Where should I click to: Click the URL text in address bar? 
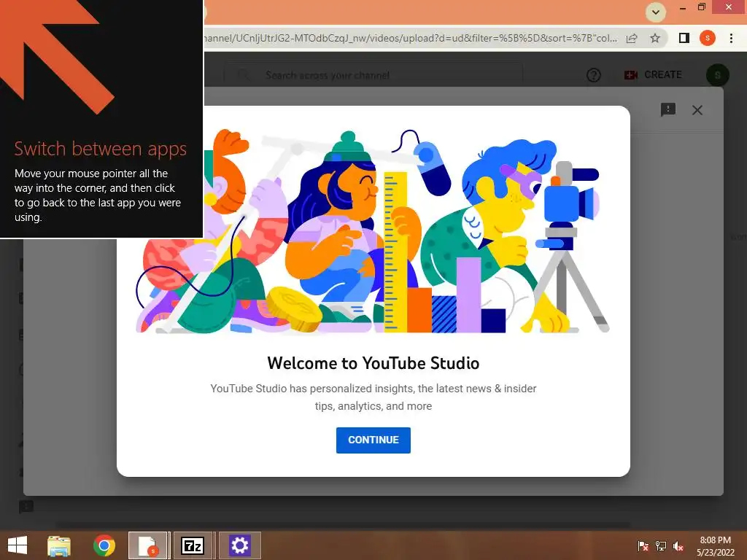[411, 38]
